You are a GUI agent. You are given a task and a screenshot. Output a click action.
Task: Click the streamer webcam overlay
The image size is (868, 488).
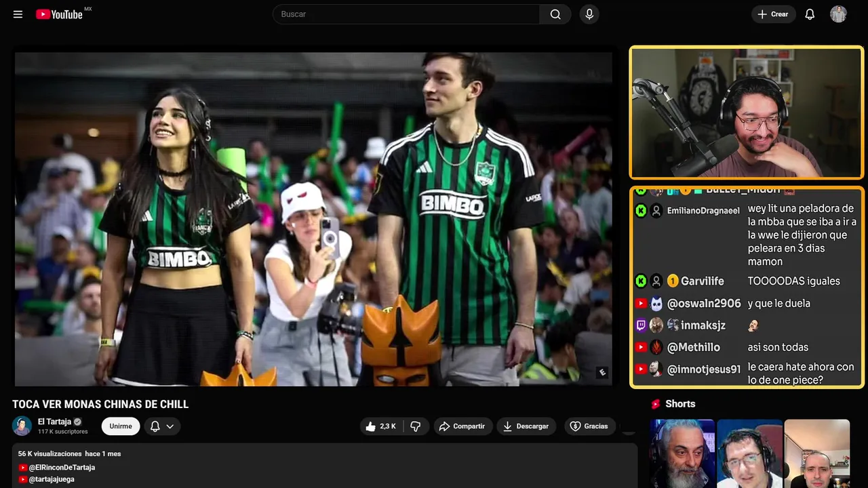[x=747, y=113]
